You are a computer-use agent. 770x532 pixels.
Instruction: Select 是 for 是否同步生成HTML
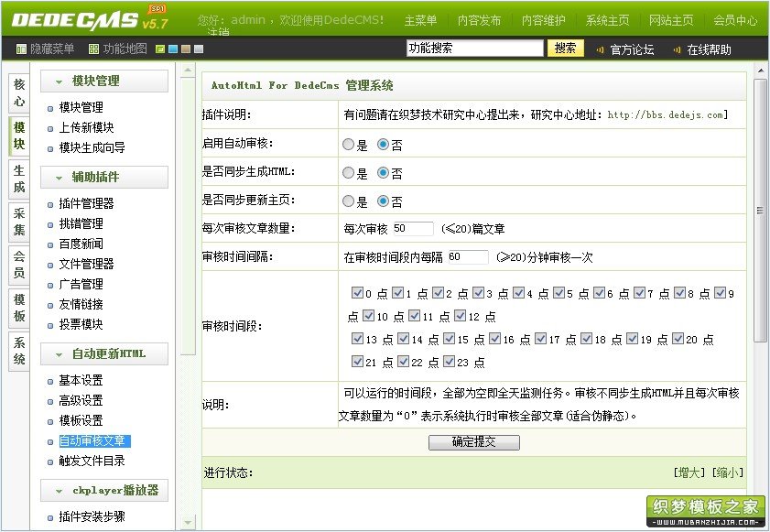[x=348, y=173]
